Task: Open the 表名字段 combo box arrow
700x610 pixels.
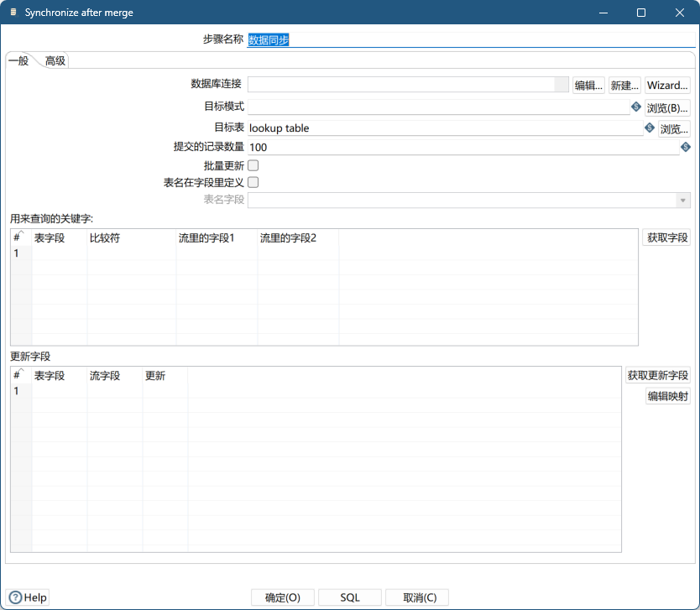Action: [x=683, y=200]
